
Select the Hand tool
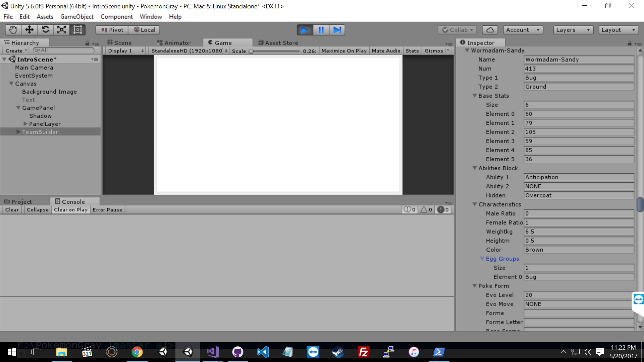(13, 30)
